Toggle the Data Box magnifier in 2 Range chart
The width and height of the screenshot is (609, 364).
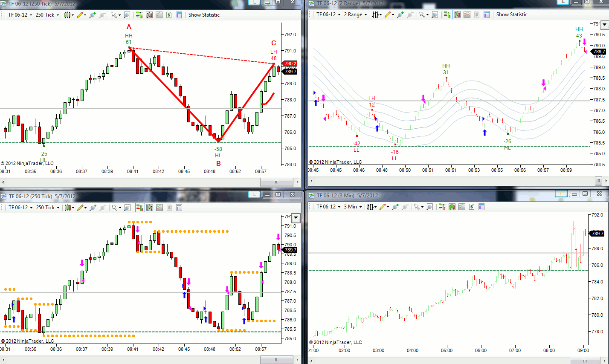pyautogui.click(x=435, y=14)
